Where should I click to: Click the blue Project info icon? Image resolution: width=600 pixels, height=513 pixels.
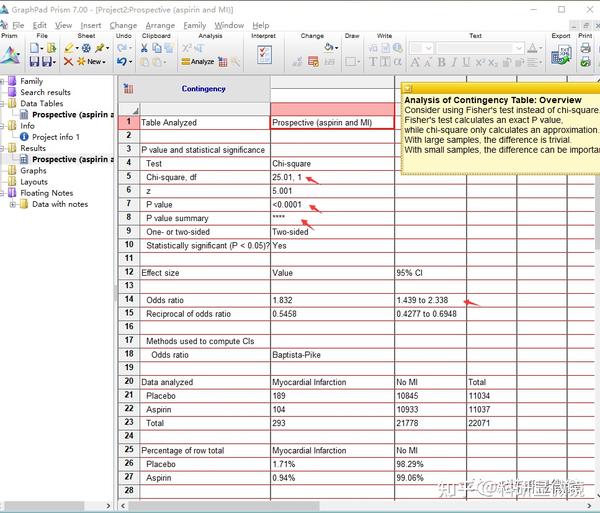click(24, 137)
